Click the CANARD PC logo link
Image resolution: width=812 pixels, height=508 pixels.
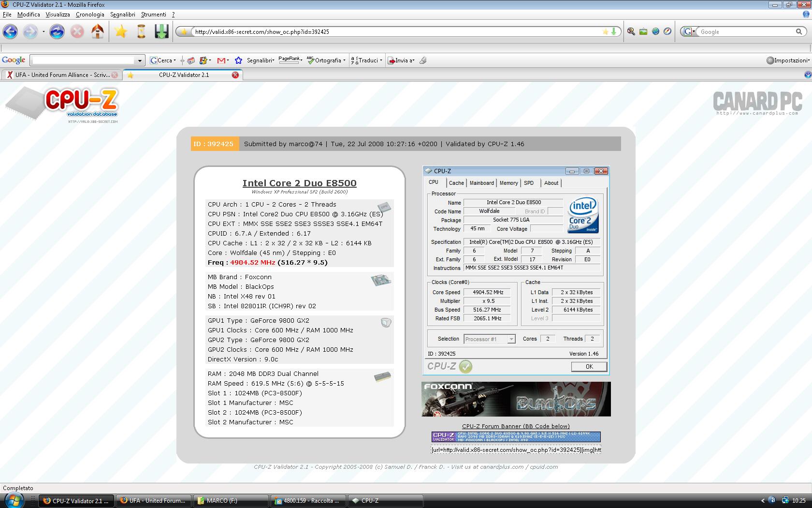pyautogui.click(x=757, y=104)
